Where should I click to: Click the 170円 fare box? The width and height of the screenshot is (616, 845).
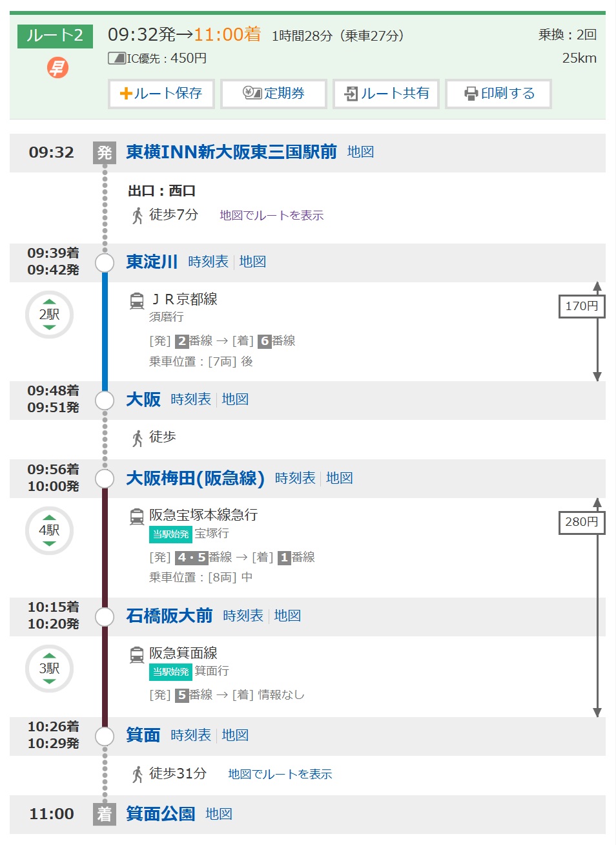tap(582, 306)
